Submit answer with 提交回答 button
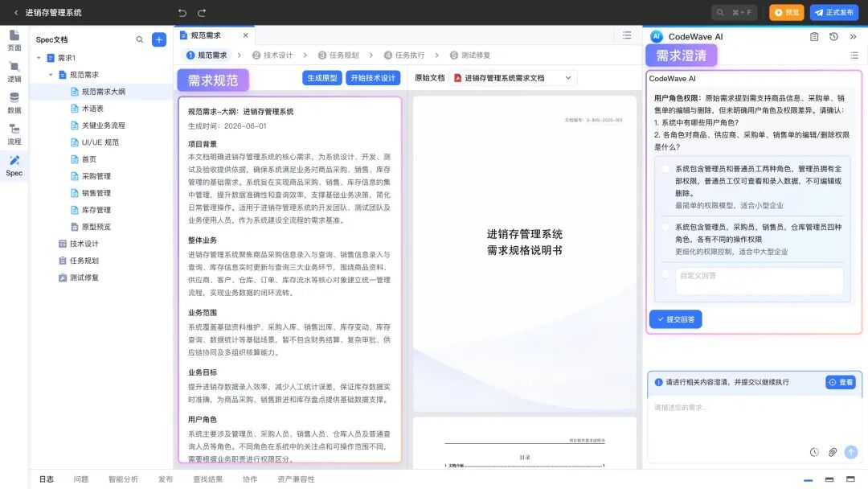 (675, 319)
